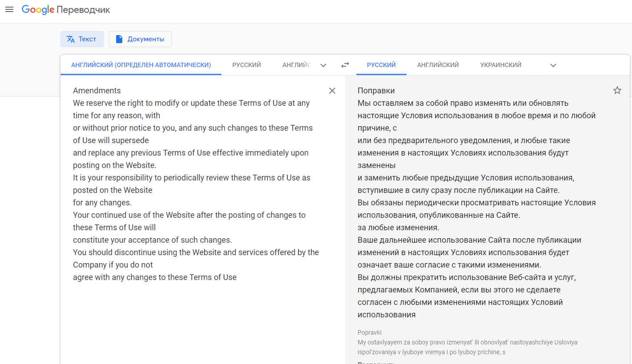
Task: Switch to Документы translation mode
Action: click(140, 39)
